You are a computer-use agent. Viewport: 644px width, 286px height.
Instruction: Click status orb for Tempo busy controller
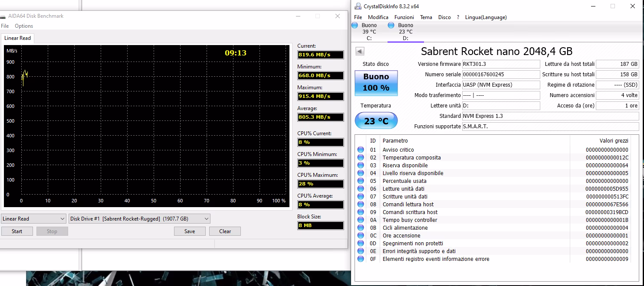(361, 220)
